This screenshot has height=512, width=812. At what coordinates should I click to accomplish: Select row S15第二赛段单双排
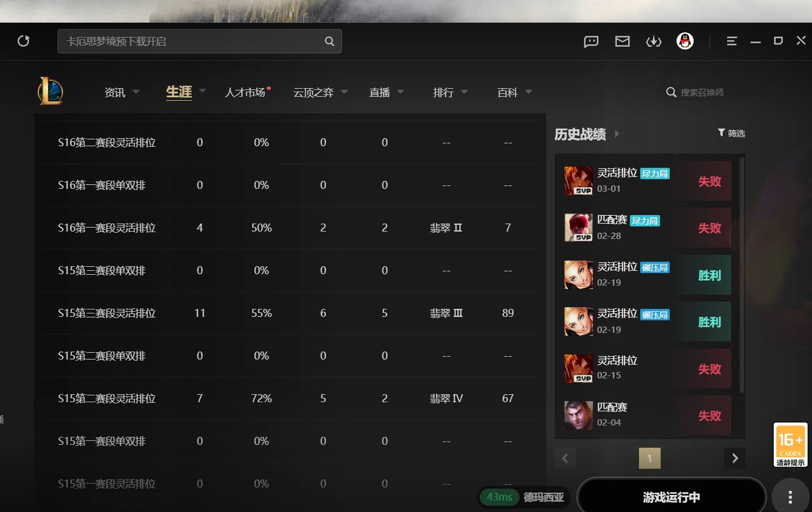(290, 356)
